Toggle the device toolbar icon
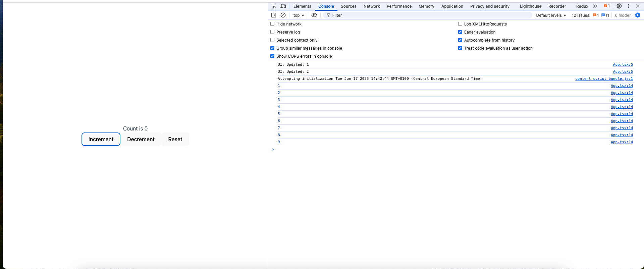Image resolution: width=644 pixels, height=269 pixels. pos(283,6)
